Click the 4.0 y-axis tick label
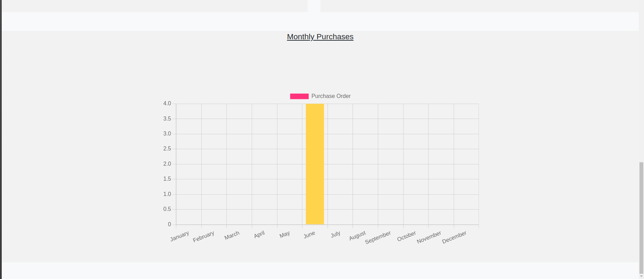This screenshot has height=279, width=644. (x=167, y=104)
